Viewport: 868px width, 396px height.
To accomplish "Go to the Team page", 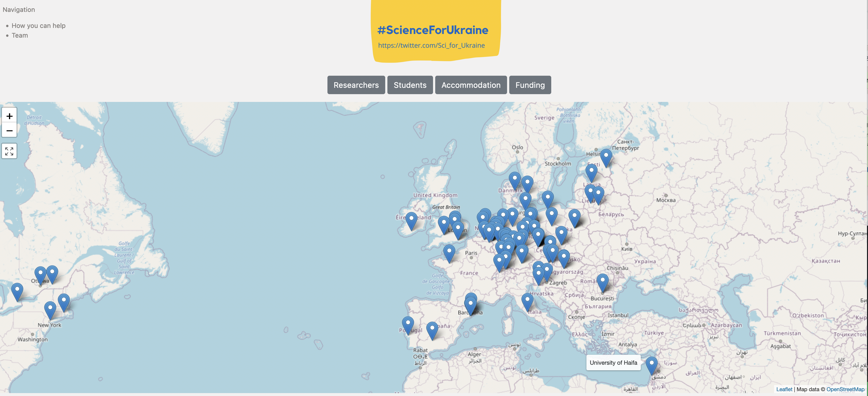I will point(20,35).
